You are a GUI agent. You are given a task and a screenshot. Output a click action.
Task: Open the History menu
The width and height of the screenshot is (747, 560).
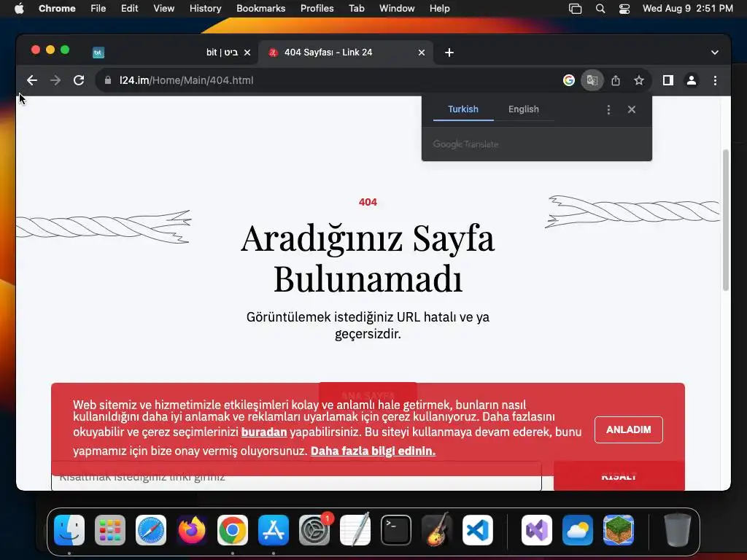(x=205, y=9)
